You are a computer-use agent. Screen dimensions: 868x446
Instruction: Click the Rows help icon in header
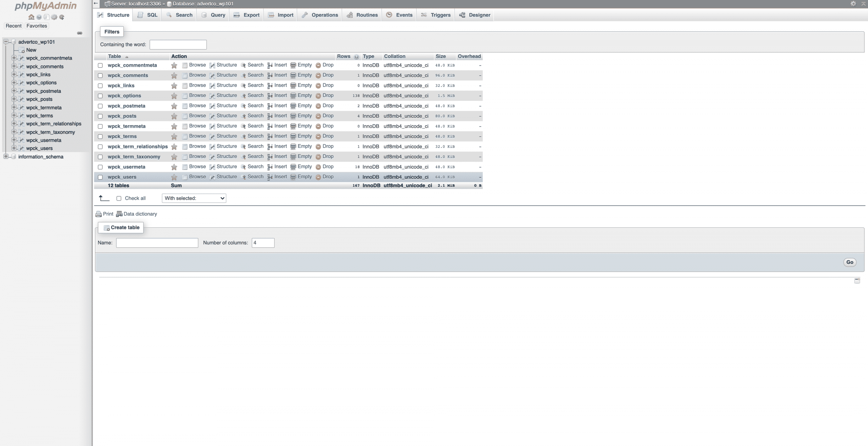tap(356, 57)
